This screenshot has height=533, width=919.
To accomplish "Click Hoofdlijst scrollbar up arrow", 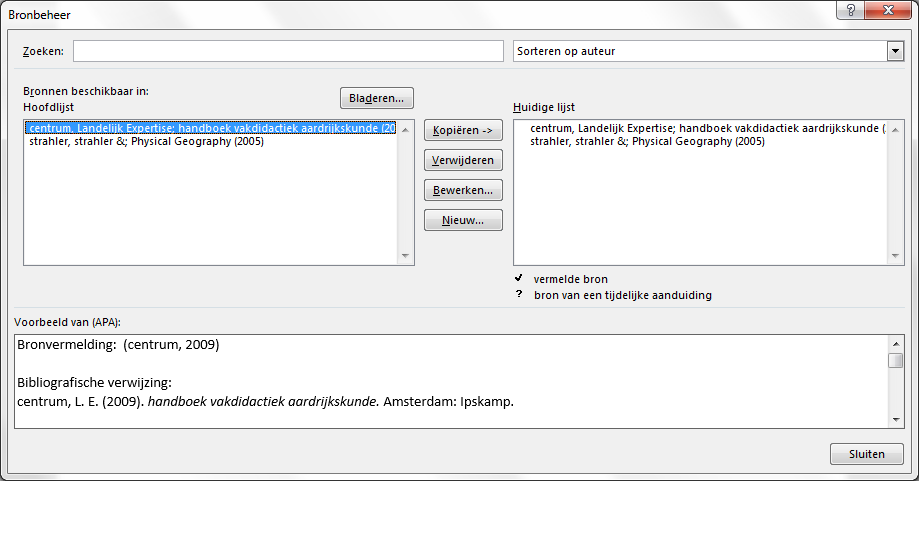I will click(405, 129).
